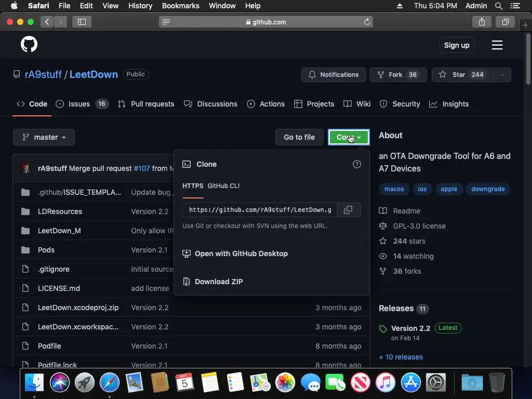
Task: Open Launchpad from the Dock
Action: [x=85, y=382]
